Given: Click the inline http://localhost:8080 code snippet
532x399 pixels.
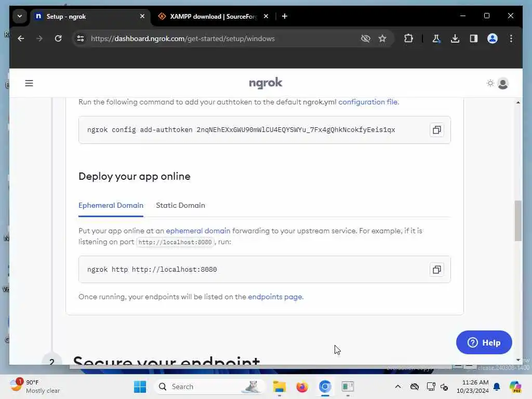Looking at the screenshot, I should point(175,242).
